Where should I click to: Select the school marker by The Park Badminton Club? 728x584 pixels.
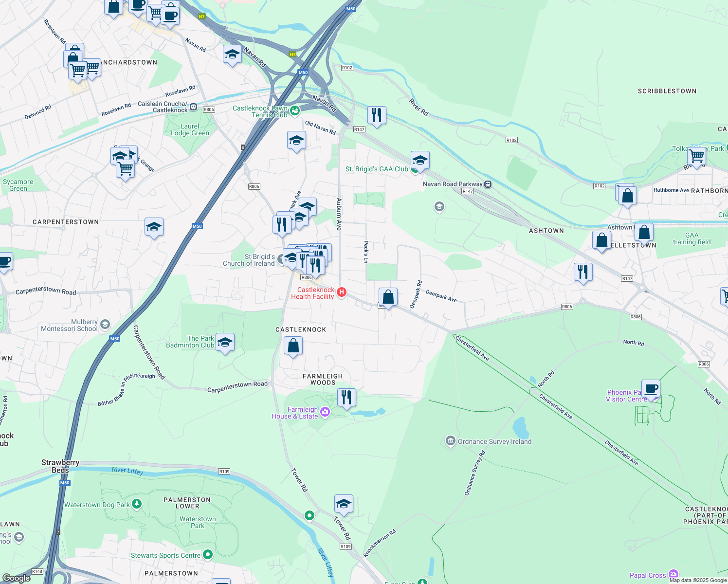(x=225, y=343)
